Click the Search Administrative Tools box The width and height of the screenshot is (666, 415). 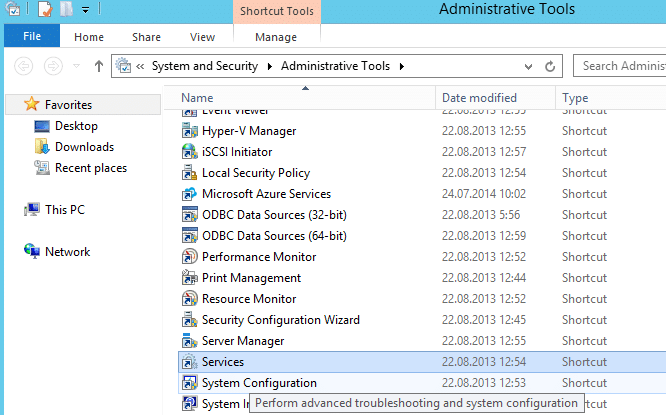(x=620, y=66)
